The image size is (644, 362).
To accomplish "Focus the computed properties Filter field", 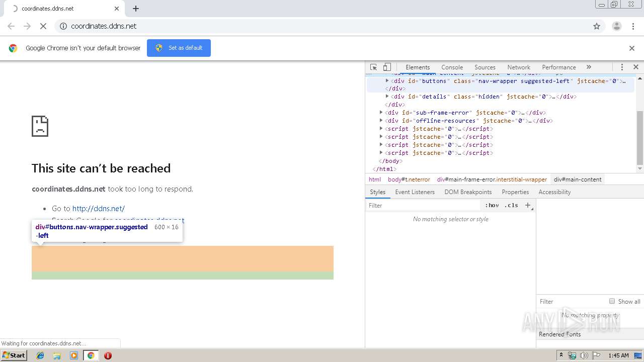I will 571,302.
